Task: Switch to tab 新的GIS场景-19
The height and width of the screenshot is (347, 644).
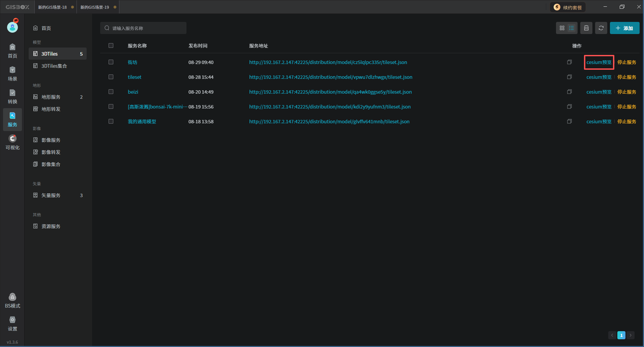Action: pyautogui.click(x=95, y=7)
